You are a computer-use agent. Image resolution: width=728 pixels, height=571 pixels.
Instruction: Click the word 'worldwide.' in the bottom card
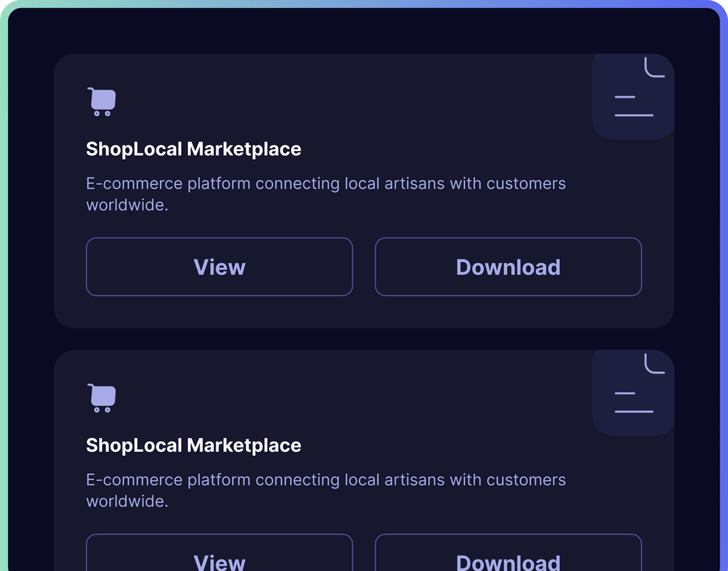[127, 502]
